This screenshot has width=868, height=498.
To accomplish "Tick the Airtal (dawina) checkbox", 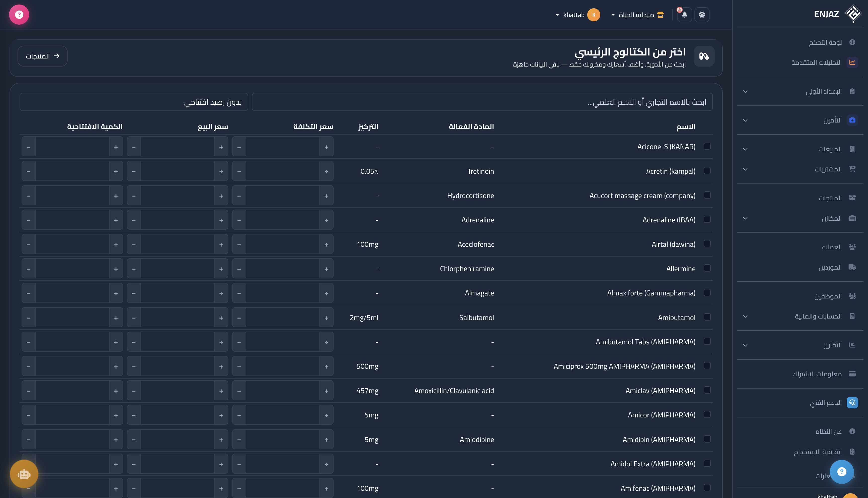I will coord(707,243).
